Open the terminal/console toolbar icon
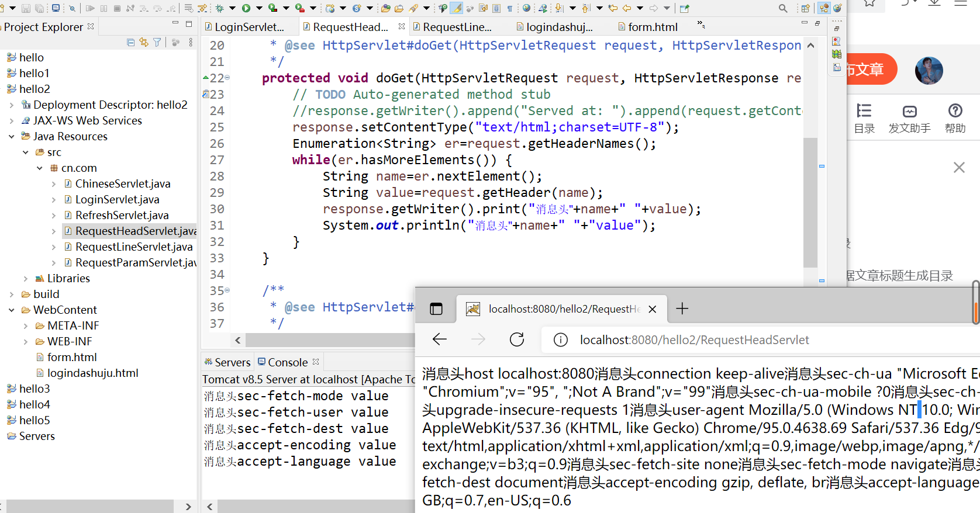Viewport: 980px width, 513px height. coord(56,8)
